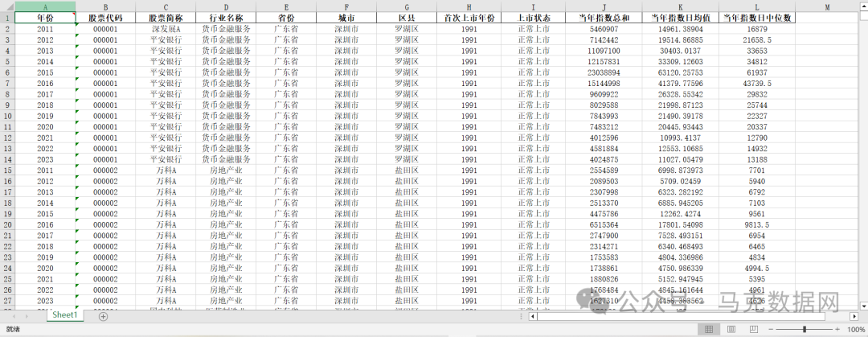Click the cell with value 5460907
868x337 pixels.
[x=604, y=29]
